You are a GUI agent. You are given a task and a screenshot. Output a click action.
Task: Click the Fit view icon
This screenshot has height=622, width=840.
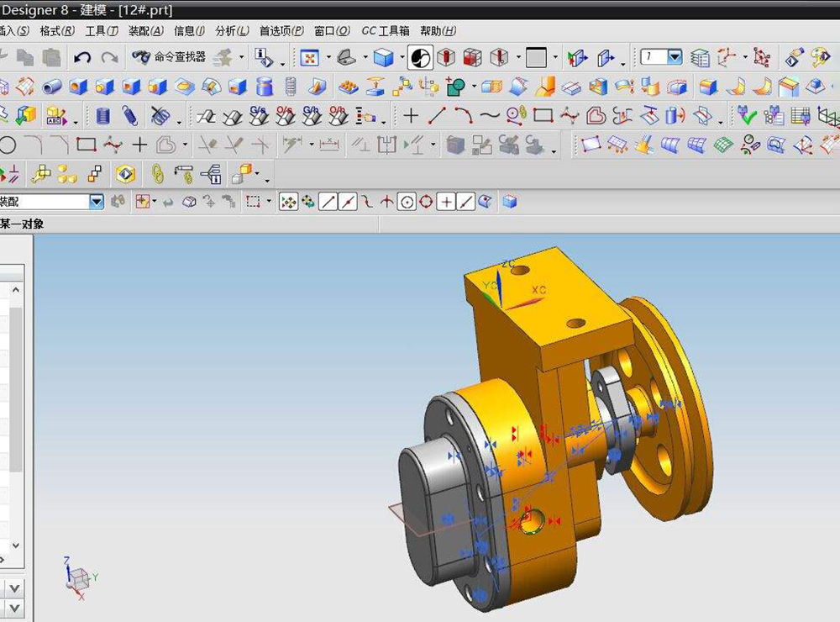310,57
